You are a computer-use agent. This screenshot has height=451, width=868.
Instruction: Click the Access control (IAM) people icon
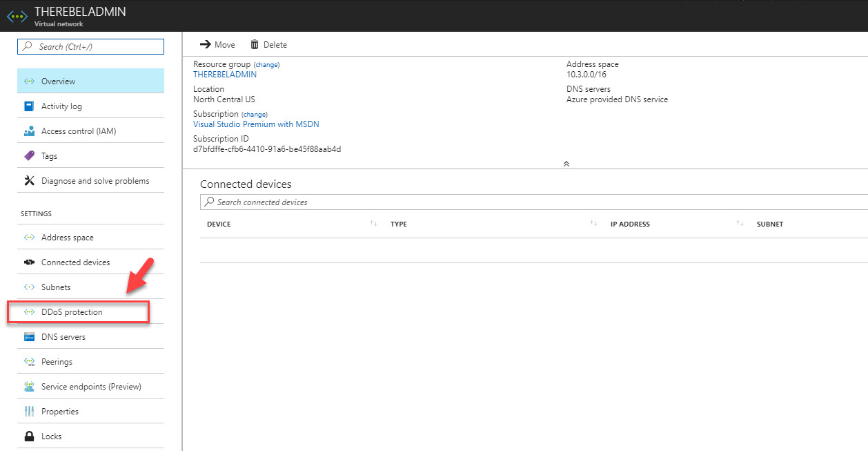click(x=29, y=131)
